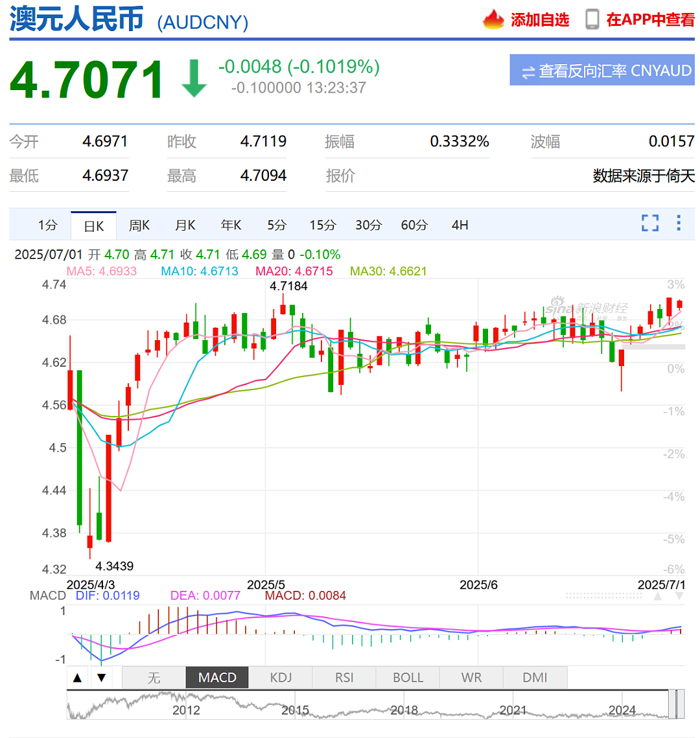Switch to the 年K chart tab
Image resolution: width=700 pixels, height=738 pixels.
coord(231,225)
